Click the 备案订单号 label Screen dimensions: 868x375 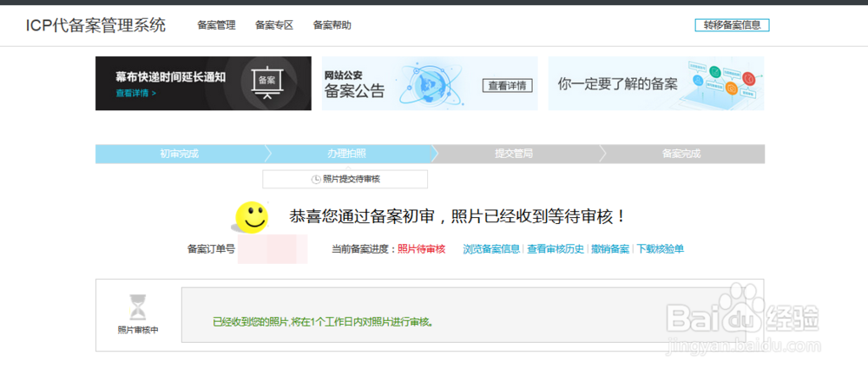click(x=212, y=249)
